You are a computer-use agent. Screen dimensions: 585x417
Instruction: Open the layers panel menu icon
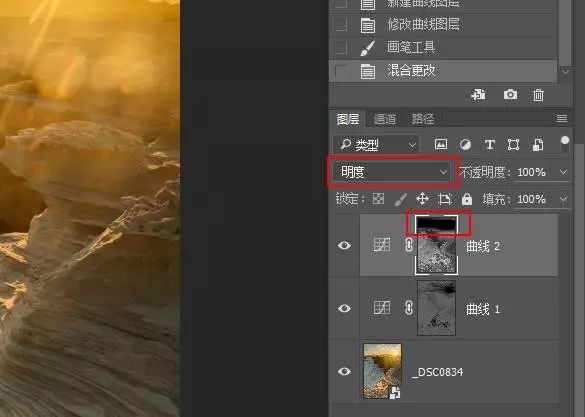[x=562, y=119]
